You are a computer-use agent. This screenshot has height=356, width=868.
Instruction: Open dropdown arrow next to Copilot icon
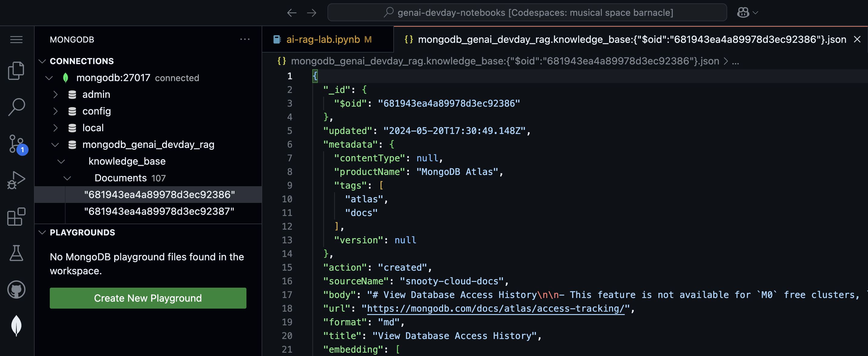[755, 13]
